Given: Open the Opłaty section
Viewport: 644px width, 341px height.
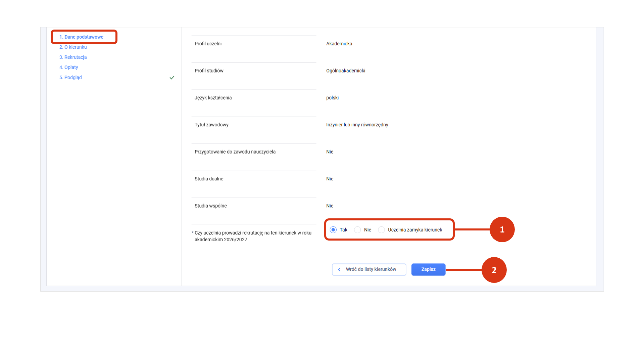Looking at the screenshot, I should click(x=68, y=67).
